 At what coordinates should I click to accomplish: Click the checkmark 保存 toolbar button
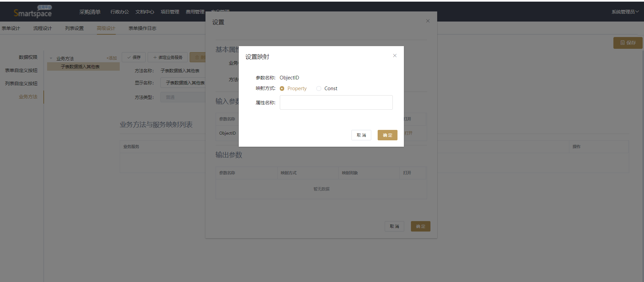pos(134,57)
